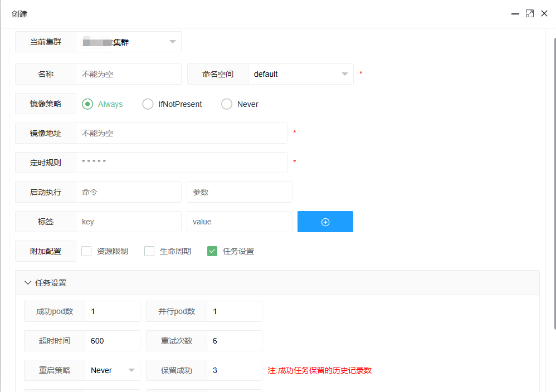Focus the 镜像地址 input field

[x=182, y=133]
